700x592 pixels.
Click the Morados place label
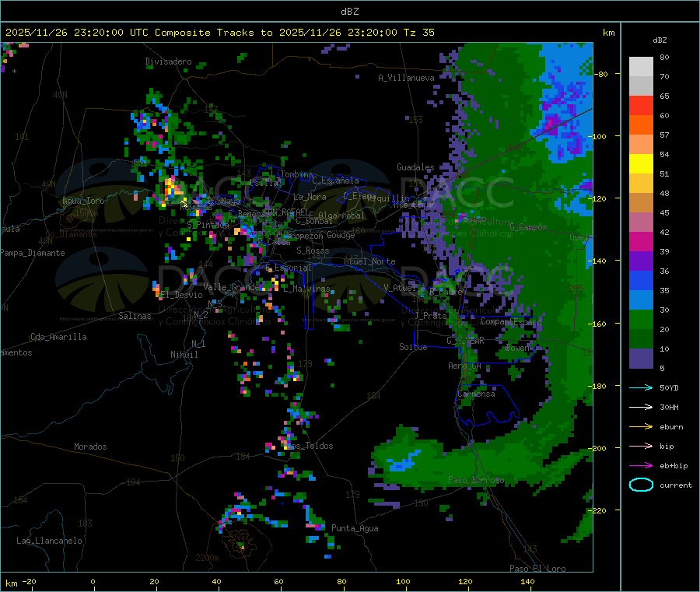click(x=90, y=447)
